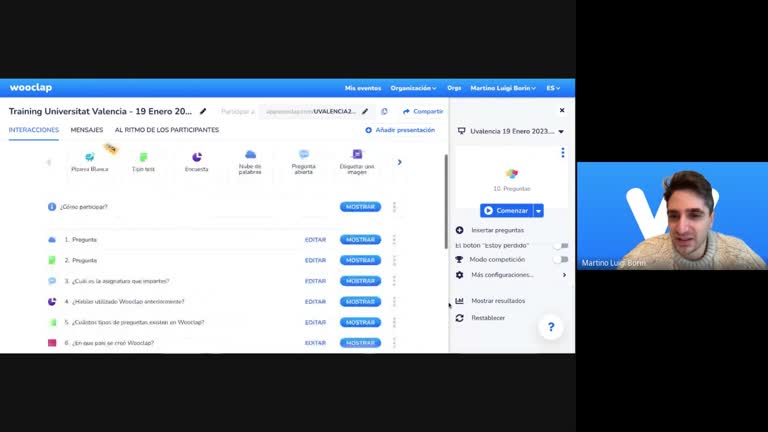Click the pie chart icon of question 4
The height and width of the screenshot is (432, 768).
coord(52,302)
